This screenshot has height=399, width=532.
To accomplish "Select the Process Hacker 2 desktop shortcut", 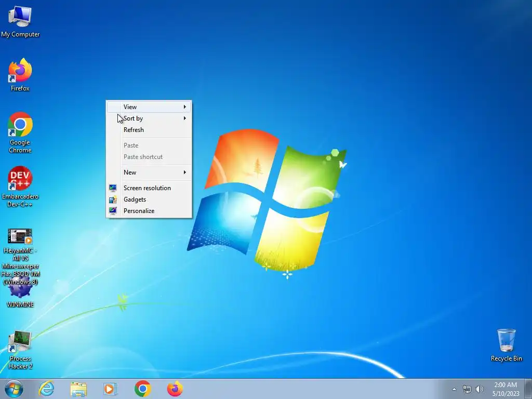I will click(x=20, y=350).
